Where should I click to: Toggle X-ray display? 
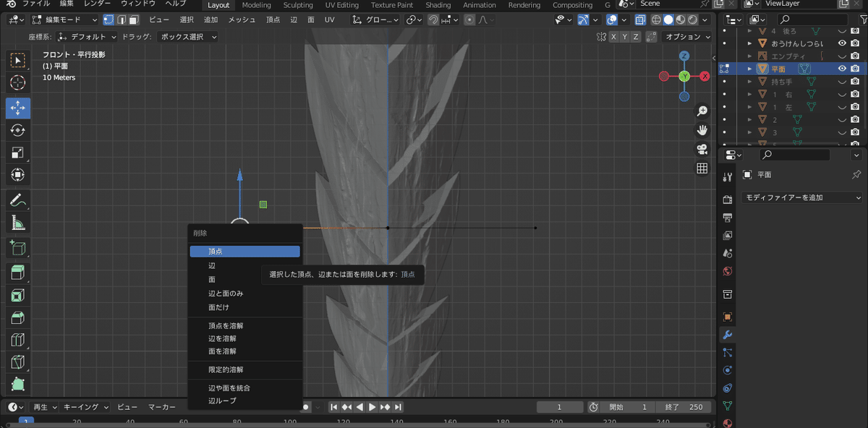coord(642,20)
